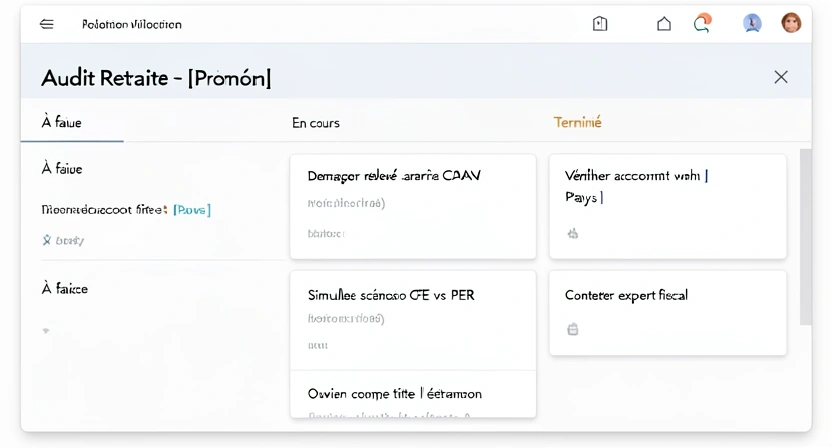
Task: Click the blue clock avatar icon
Action: [x=752, y=23]
